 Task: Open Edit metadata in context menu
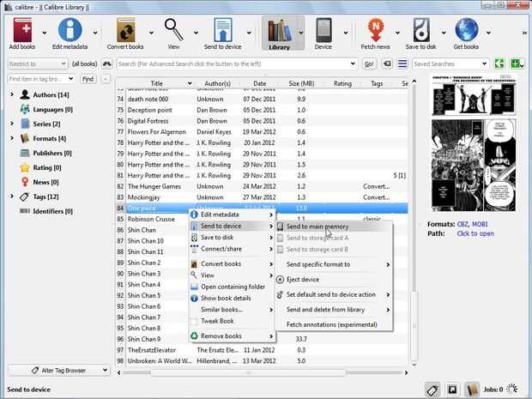tap(233, 215)
